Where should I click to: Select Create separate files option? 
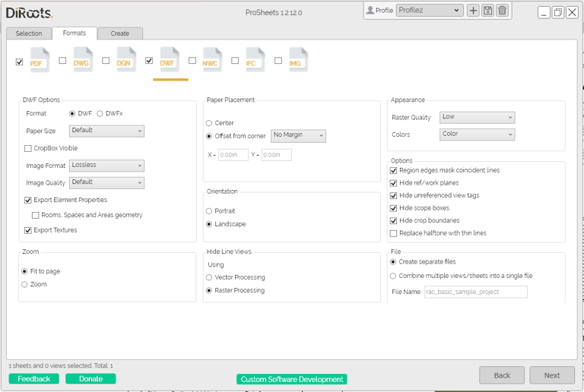point(393,262)
